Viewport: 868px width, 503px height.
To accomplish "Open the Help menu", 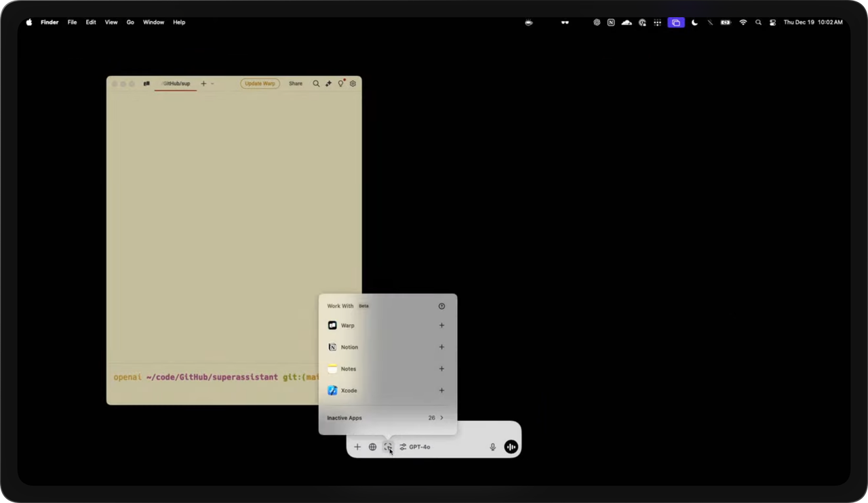I will tap(179, 22).
